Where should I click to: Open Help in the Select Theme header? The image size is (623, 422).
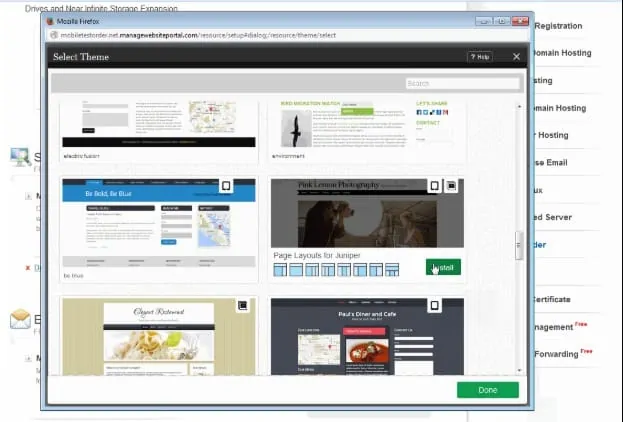[x=479, y=57]
